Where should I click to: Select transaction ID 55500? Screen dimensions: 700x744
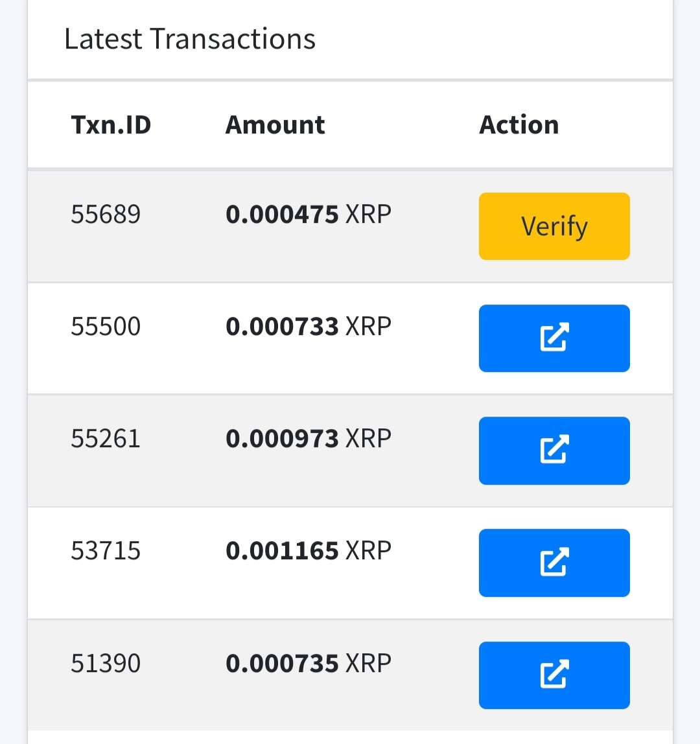pos(106,327)
